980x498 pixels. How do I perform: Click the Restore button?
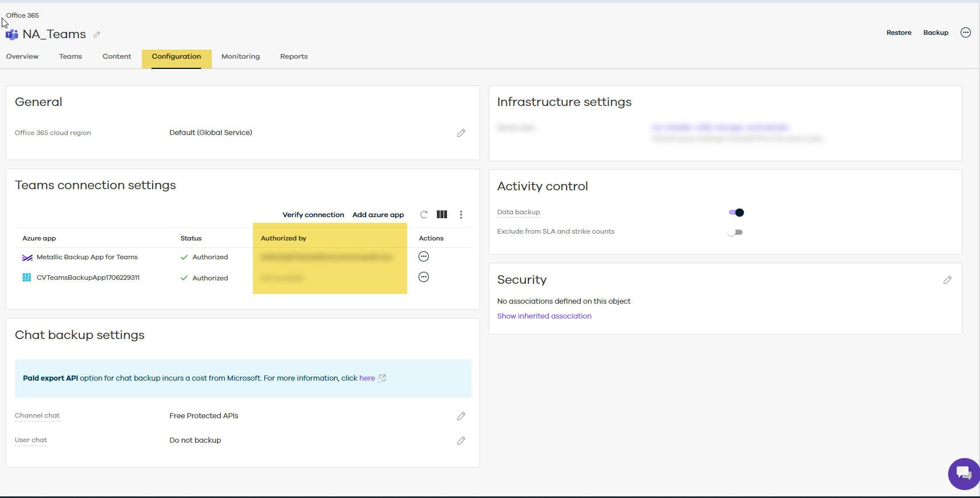[x=899, y=32]
